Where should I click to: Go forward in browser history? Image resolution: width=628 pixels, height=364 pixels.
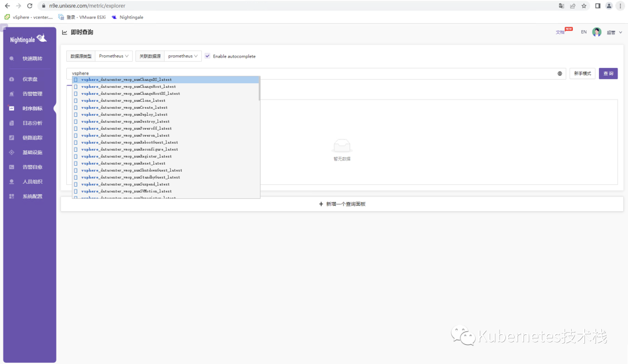point(19,6)
